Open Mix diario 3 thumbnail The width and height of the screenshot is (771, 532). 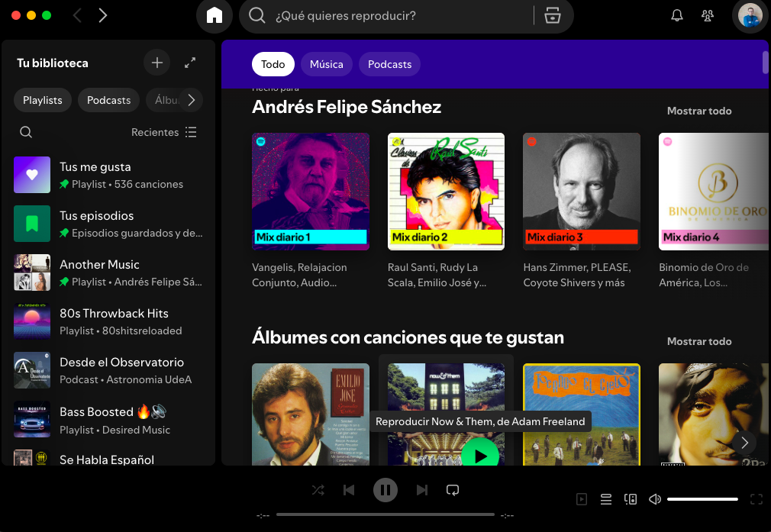(x=581, y=192)
